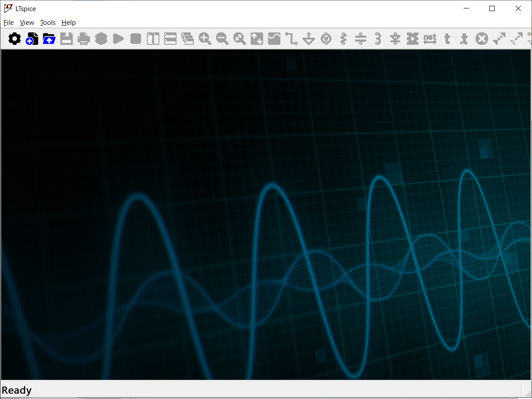Select the Zoom Out magnifier icon
The image size is (532, 399).
coord(222,39)
